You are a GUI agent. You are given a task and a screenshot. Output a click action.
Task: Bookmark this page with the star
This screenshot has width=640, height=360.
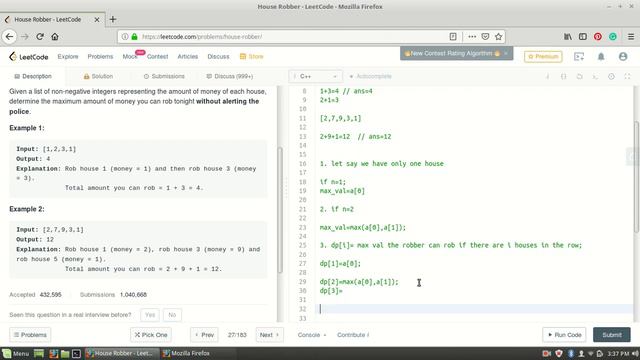(498, 37)
